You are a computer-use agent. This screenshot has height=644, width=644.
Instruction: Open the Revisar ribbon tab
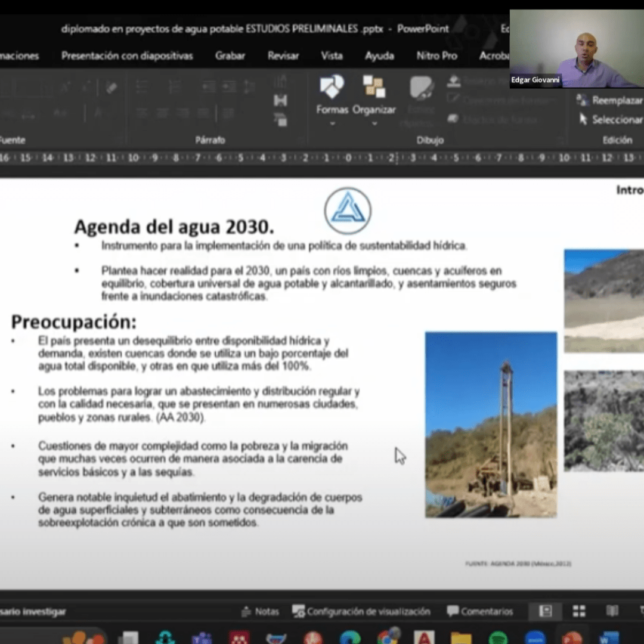[x=283, y=55]
